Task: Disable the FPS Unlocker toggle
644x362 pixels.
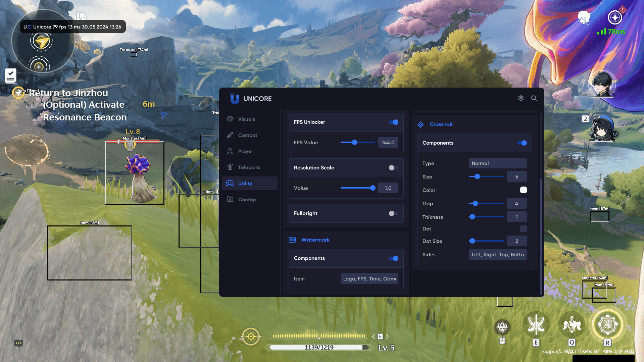Action: click(393, 122)
